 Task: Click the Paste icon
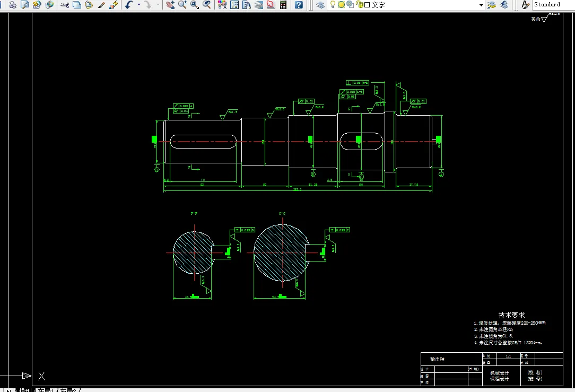point(89,5)
